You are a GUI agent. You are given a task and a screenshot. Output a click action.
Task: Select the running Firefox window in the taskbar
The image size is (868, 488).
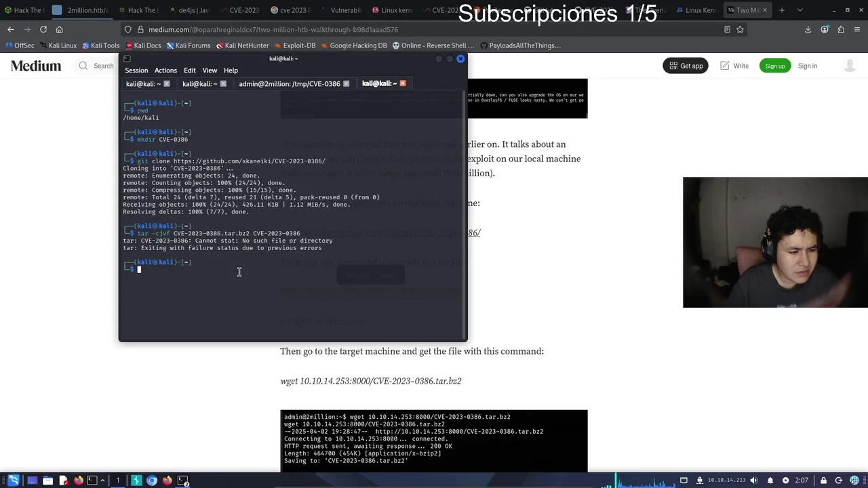pos(167,481)
